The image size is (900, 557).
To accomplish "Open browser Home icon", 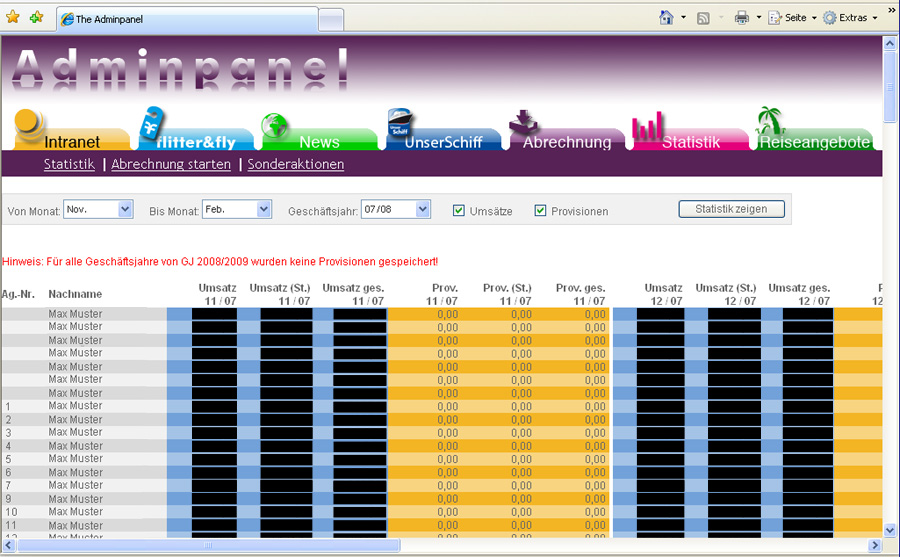I will 666,18.
